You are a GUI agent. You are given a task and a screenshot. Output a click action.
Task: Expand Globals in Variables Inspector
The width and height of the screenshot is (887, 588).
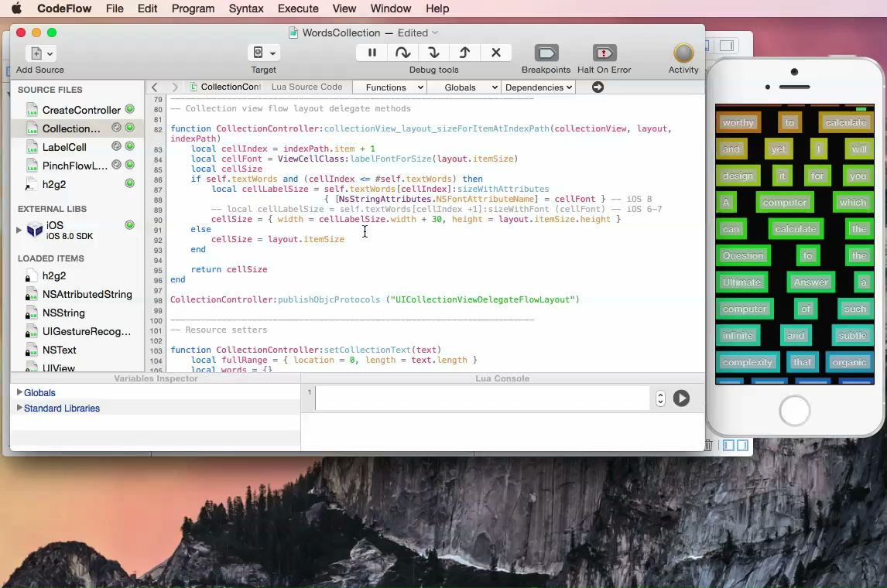[19, 392]
